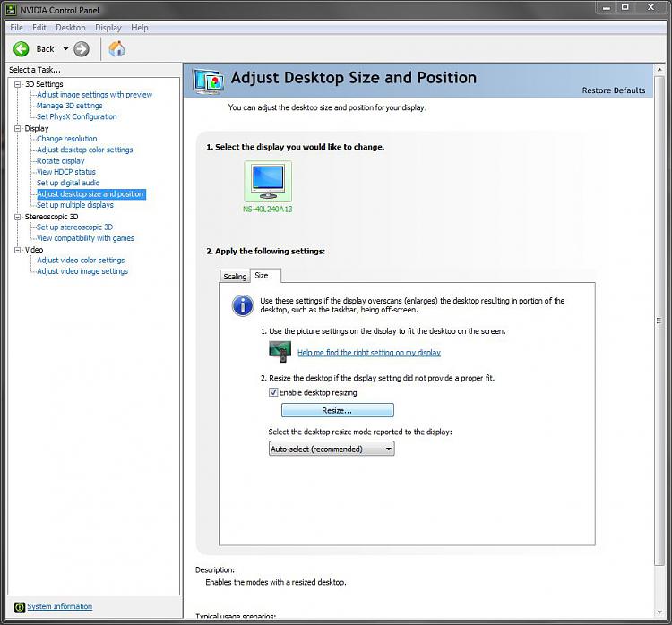Uncheck Enable desktop resizing checkbox
This screenshot has height=625, width=672.
tap(273, 392)
